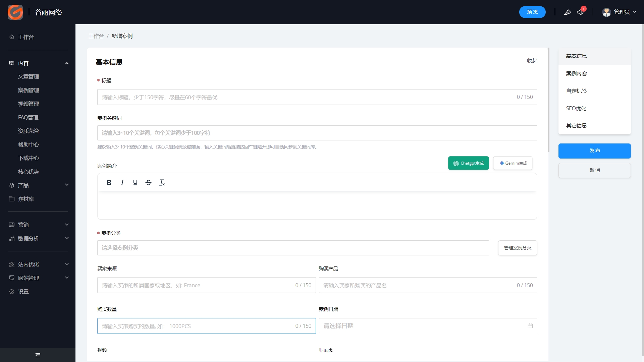The image size is (644, 362).
Task: Open the 请选择案例分类 dropdown
Action: click(x=293, y=248)
